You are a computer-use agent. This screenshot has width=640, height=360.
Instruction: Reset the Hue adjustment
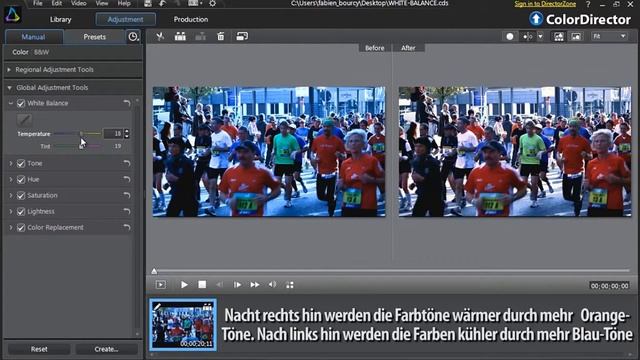(x=127, y=179)
